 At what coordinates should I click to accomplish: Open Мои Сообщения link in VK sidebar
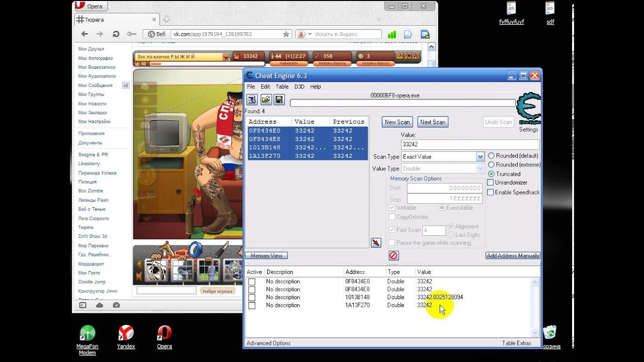pyautogui.click(x=95, y=85)
